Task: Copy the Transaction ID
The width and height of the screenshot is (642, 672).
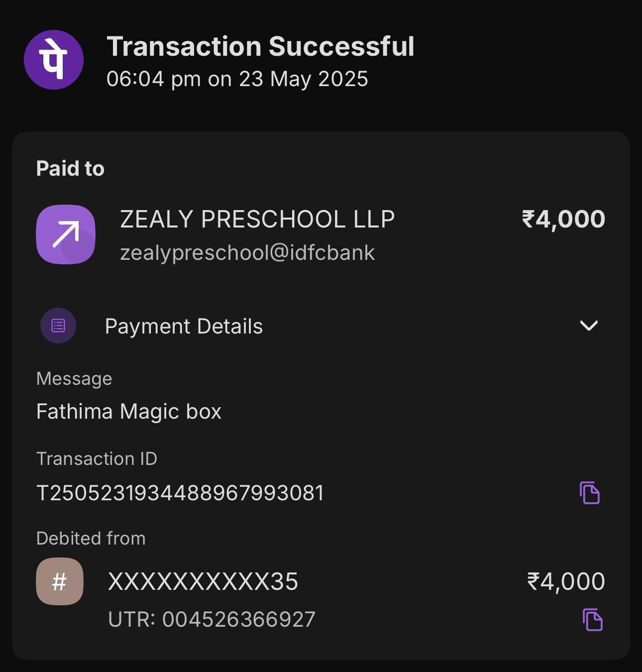Action: pos(590,493)
